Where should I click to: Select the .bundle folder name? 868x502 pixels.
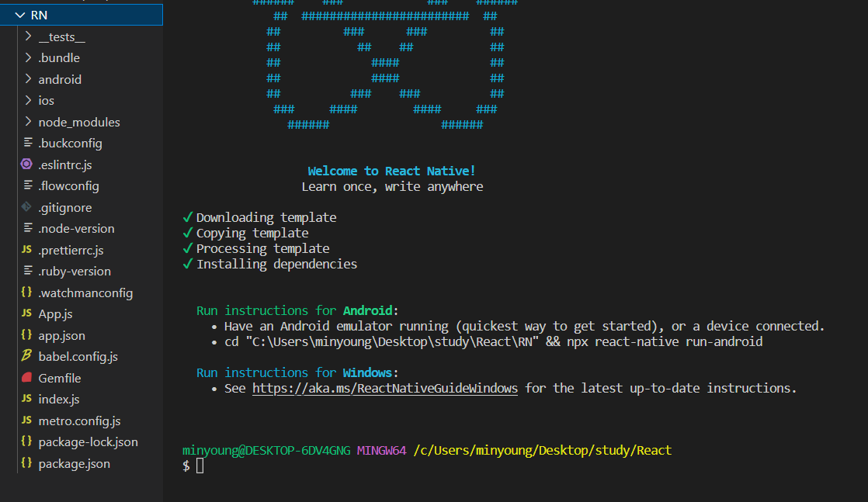pyautogui.click(x=59, y=57)
